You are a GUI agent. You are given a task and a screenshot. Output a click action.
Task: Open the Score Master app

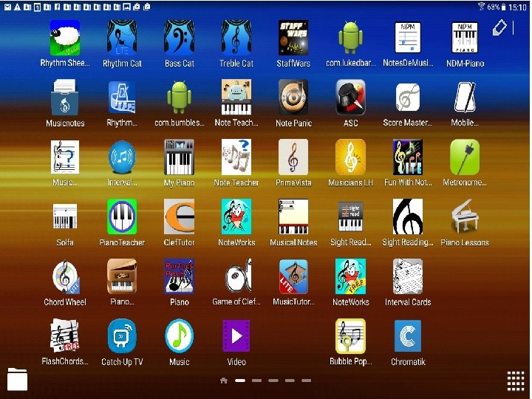pyautogui.click(x=407, y=98)
